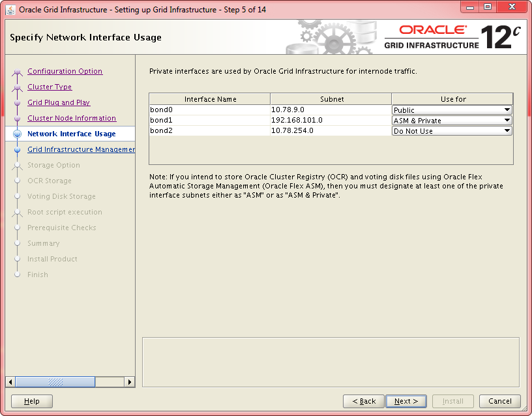Click the Cluster Type step bullet icon

pyautogui.click(x=18, y=87)
